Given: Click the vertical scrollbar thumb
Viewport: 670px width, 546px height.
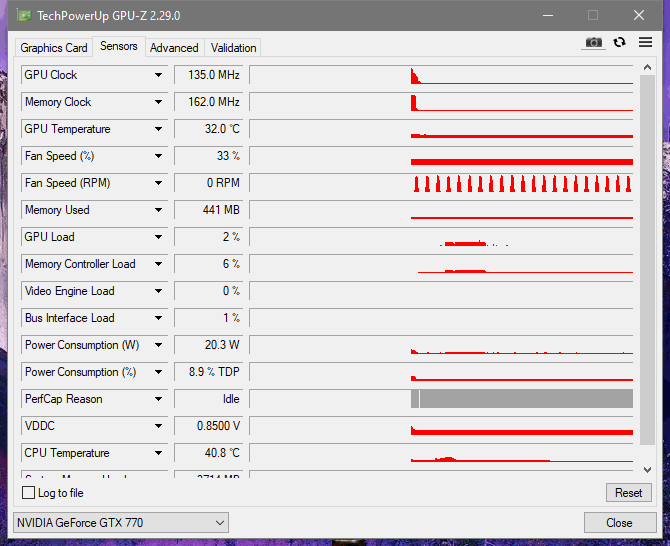Looking at the screenshot, I should pos(647,260).
